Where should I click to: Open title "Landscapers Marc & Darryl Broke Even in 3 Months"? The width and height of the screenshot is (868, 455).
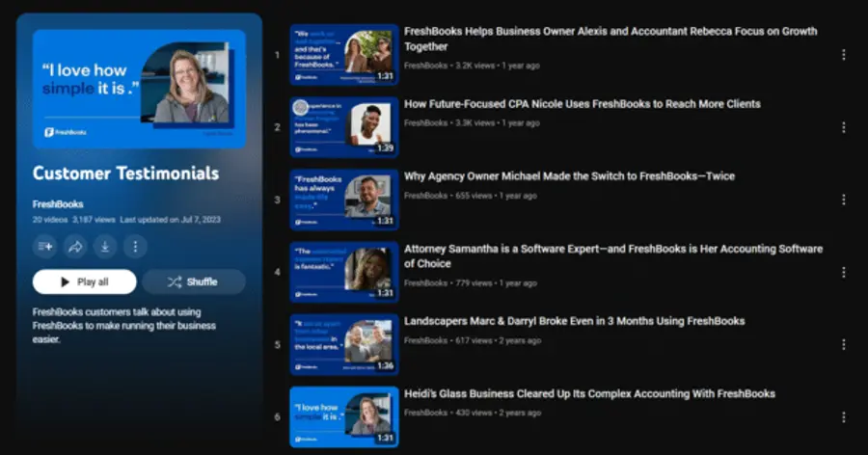point(575,321)
